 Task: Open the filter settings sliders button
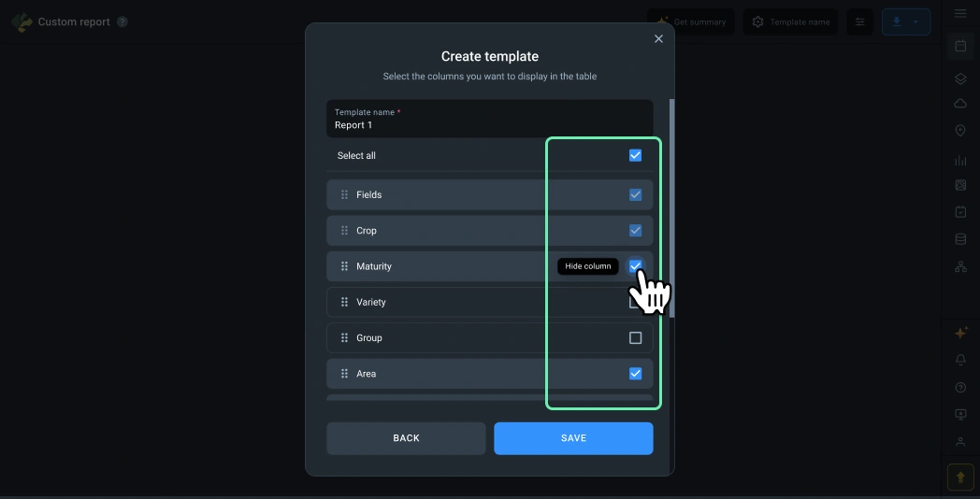pos(860,21)
